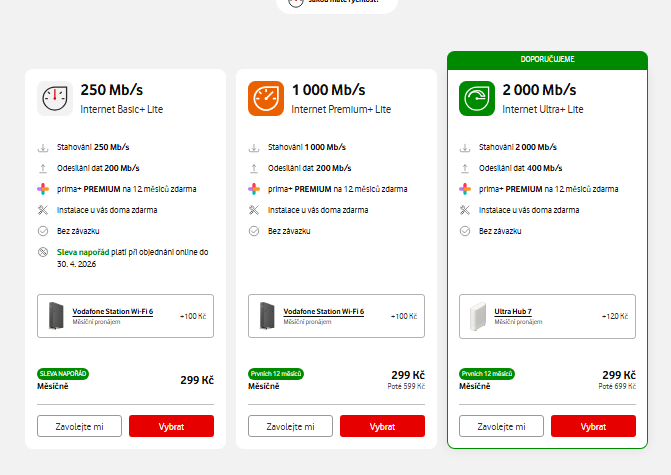Viewport: 671px width, 475px height.
Task: Click the green 2 000 Mb/s speed icon
Action: coord(476,98)
